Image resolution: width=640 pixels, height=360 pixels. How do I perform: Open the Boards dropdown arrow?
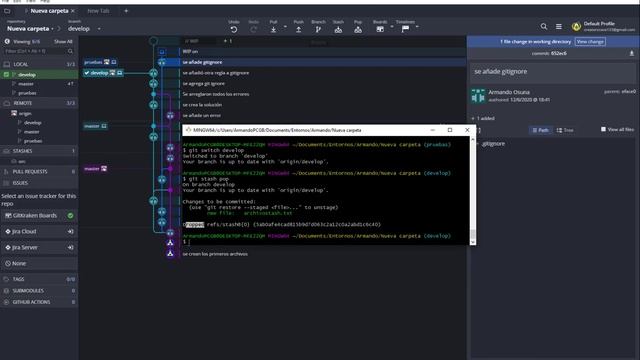391,27
